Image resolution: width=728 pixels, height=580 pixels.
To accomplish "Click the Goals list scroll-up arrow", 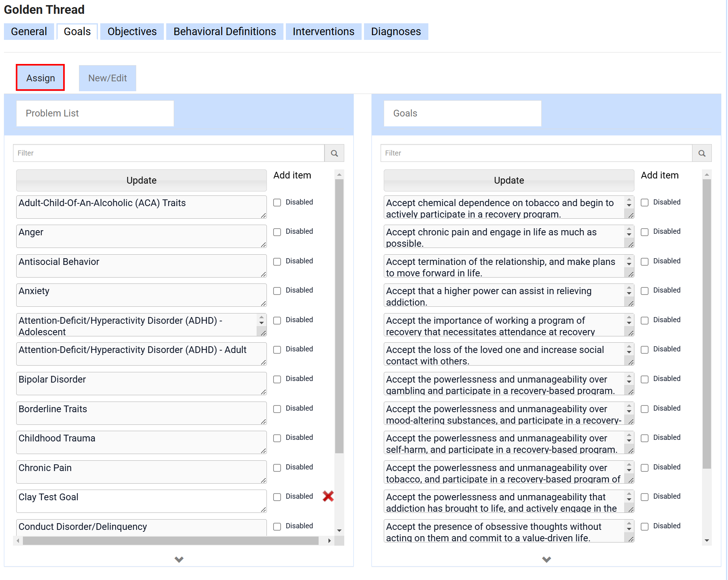I will [x=707, y=175].
